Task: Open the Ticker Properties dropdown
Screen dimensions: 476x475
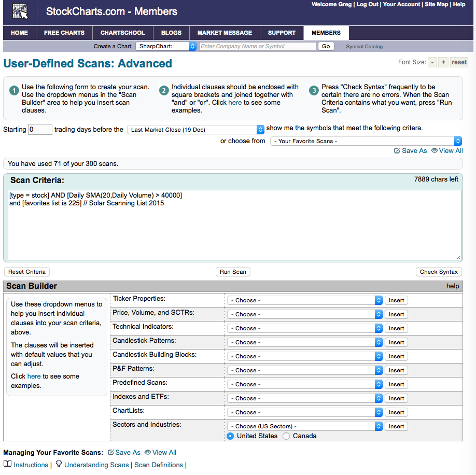Action: pyautogui.click(x=305, y=300)
